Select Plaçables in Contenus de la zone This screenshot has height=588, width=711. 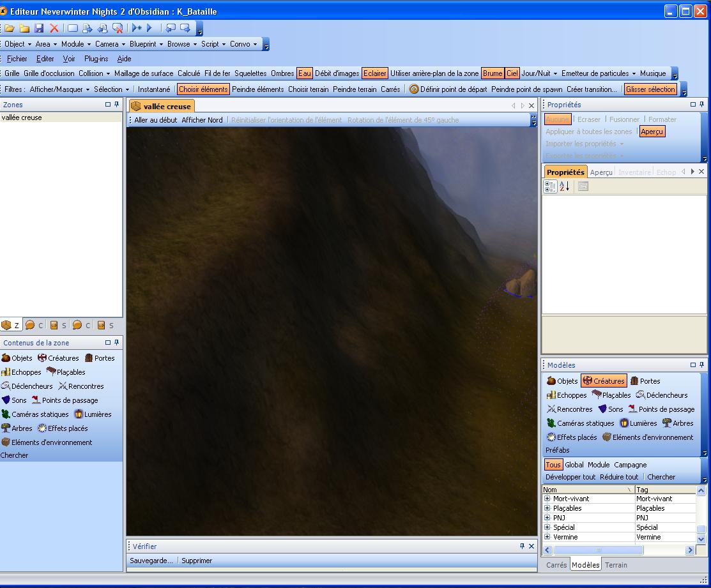coord(66,372)
